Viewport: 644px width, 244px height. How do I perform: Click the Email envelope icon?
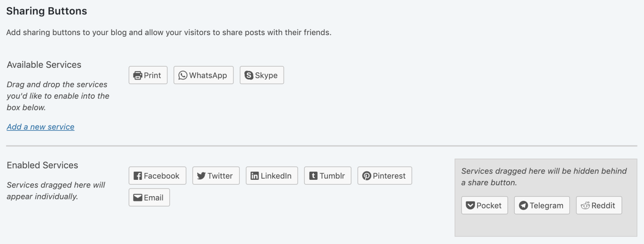(x=138, y=197)
